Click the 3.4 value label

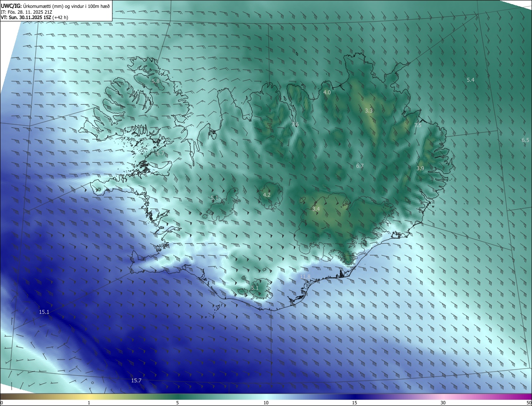(x=316, y=209)
